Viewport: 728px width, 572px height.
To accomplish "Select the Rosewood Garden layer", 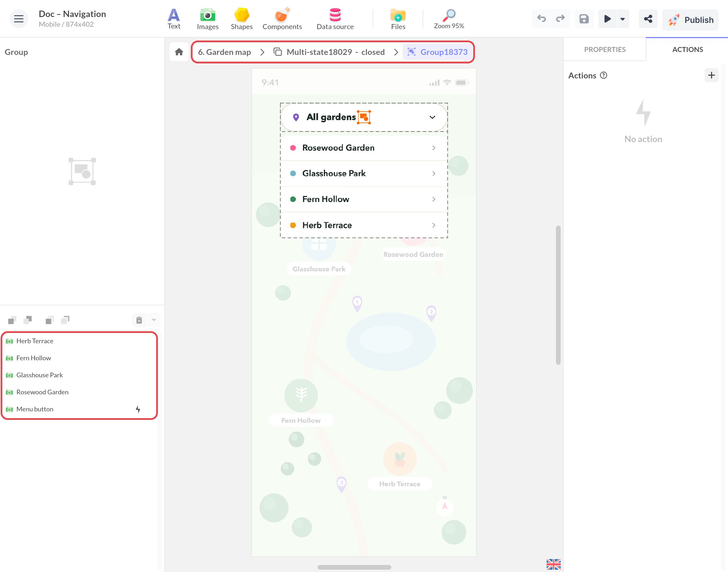I will click(80, 392).
